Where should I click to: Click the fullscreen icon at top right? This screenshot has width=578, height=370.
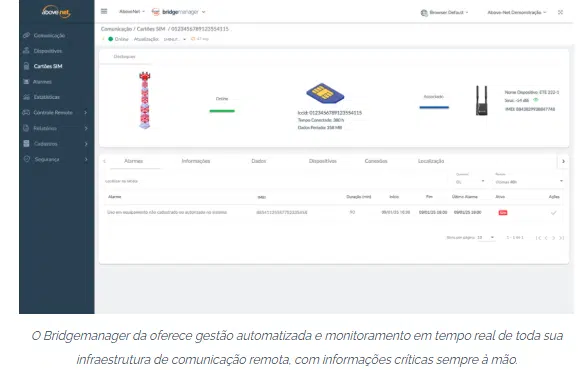coord(560,12)
